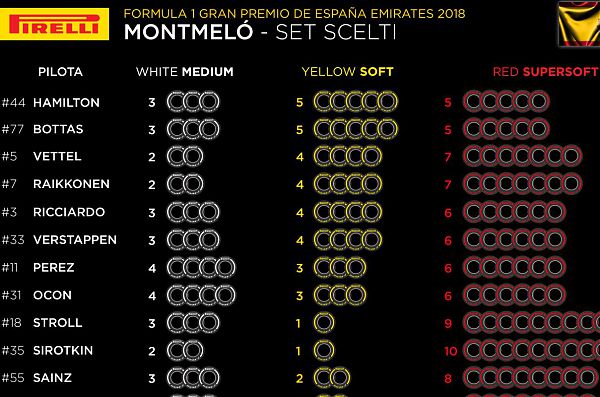Screen dimensions: 600x397
Task: Click the Pirelli logo
Action: tap(54, 25)
